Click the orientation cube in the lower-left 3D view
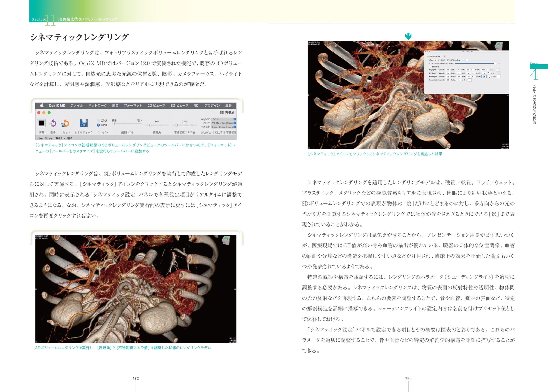548x392 pixels. [x=226, y=240]
